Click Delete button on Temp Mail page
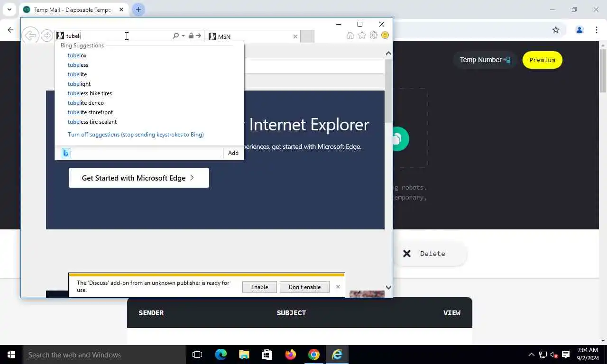607x364 pixels. click(430, 254)
